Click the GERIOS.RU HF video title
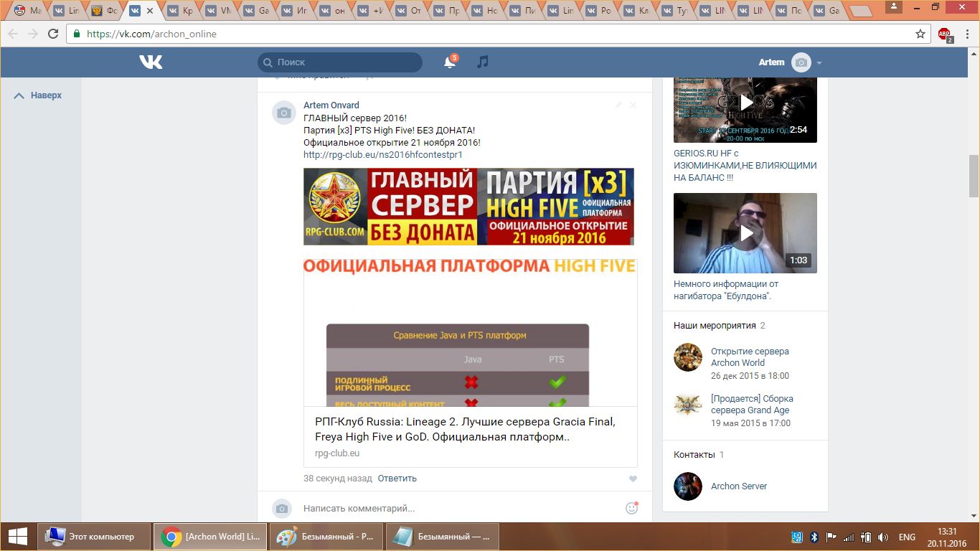The image size is (980, 551). [x=745, y=165]
